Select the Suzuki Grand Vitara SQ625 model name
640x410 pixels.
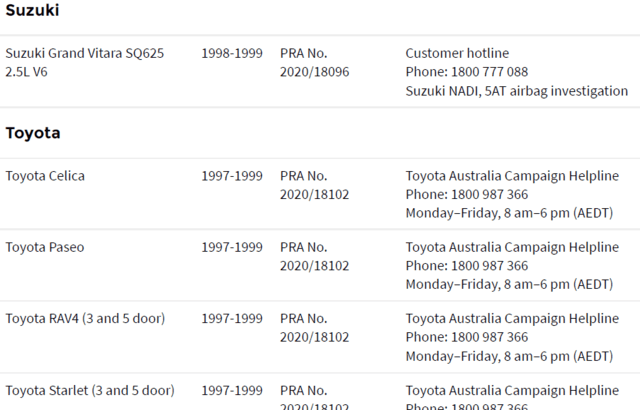tap(85, 53)
